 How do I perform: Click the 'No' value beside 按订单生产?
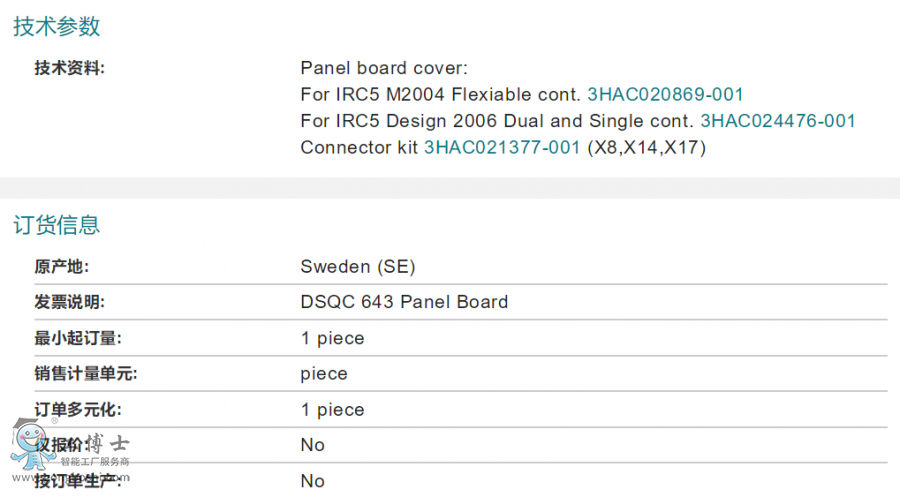click(312, 481)
